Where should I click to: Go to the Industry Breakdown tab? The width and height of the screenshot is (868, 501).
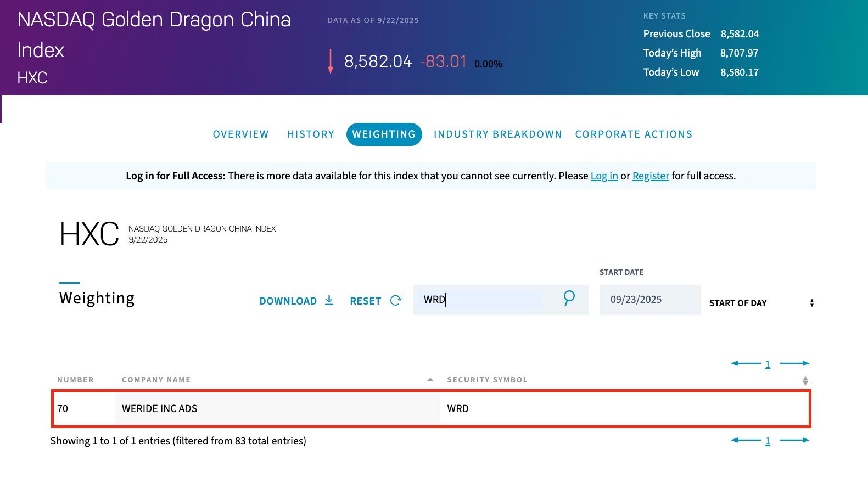498,134
